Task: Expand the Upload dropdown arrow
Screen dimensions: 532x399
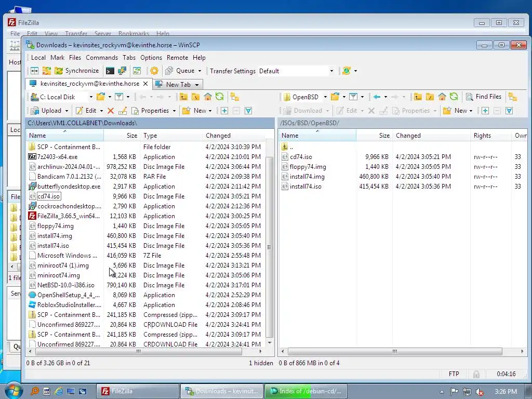Action: coord(66,111)
